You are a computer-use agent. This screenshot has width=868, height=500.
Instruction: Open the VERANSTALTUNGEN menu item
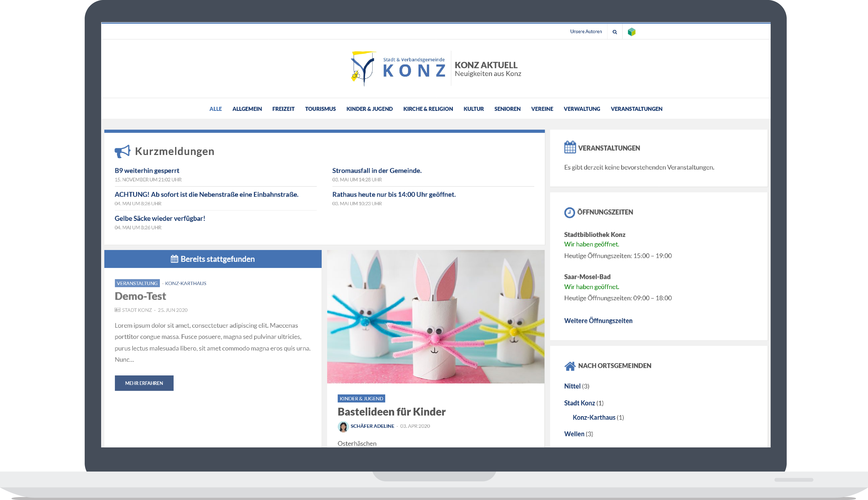[636, 109]
